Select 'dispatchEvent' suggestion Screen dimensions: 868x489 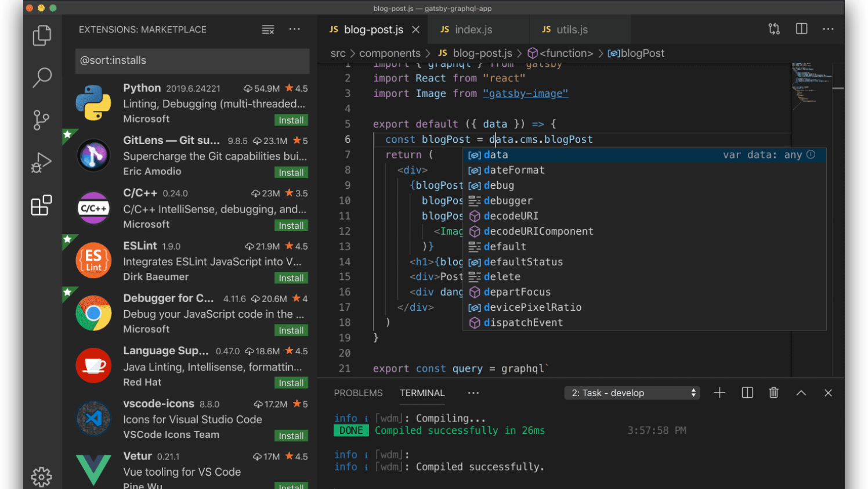tap(644, 322)
